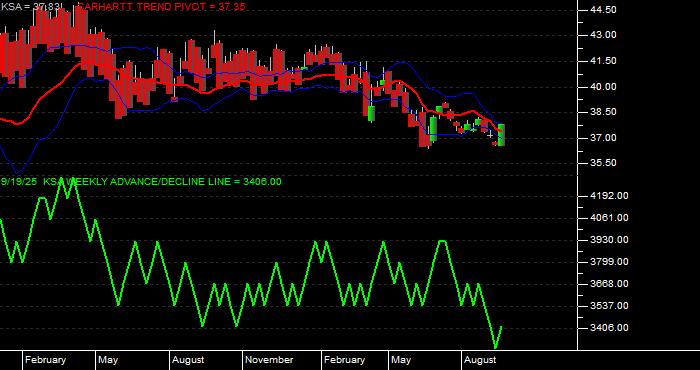Click the latest green candlestick near 37.83
Screen dimensions: 700x370
coord(501,135)
